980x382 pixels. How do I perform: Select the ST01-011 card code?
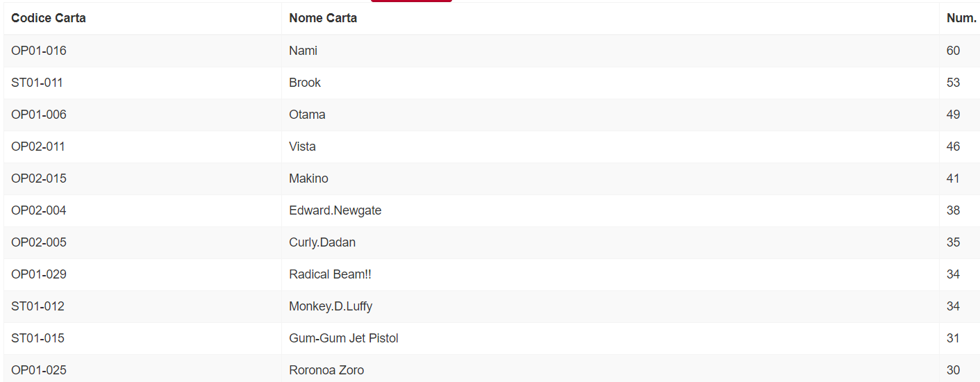pos(37,83)
